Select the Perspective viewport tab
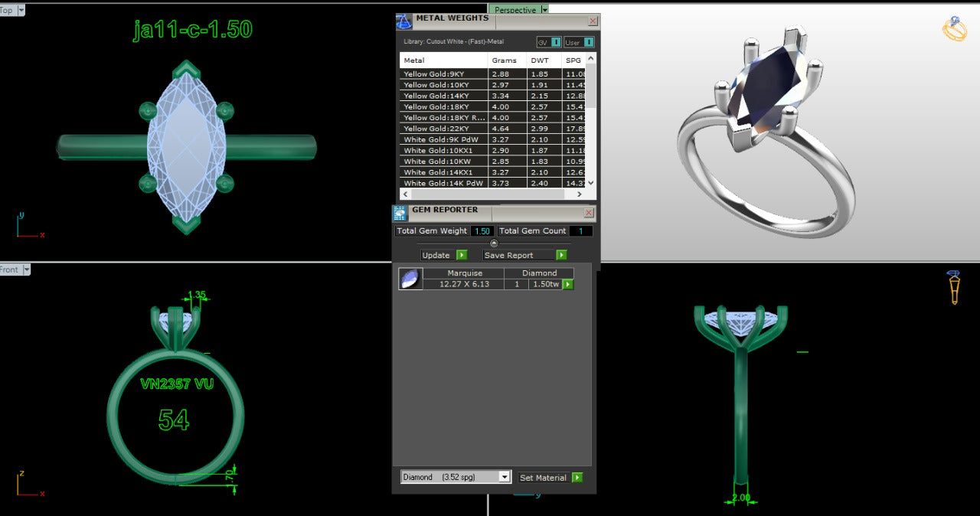 click(x=514, y=10)
